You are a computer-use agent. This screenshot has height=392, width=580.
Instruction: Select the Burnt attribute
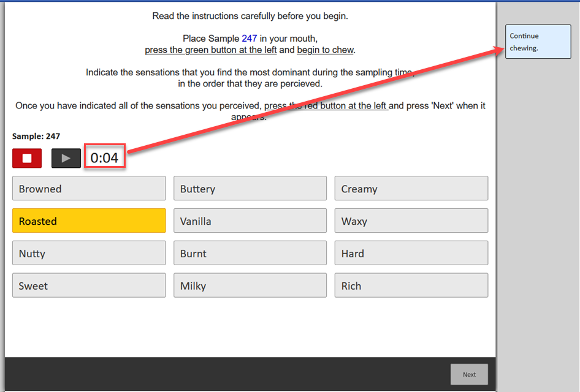click(x=250, y=253)
